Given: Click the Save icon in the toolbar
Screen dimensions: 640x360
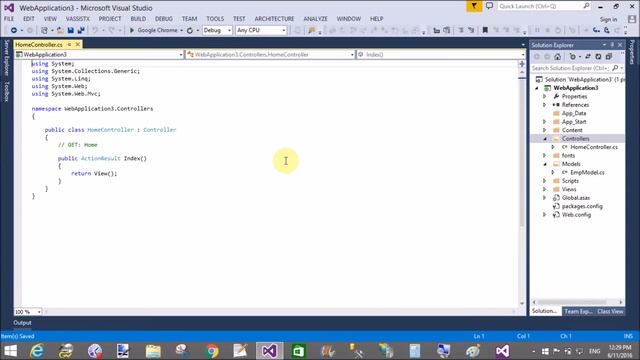Looking at the screenshot, I should (x=71, y=30).
